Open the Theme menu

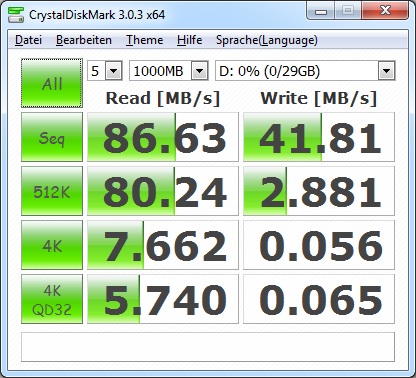[x=144, y=40]
